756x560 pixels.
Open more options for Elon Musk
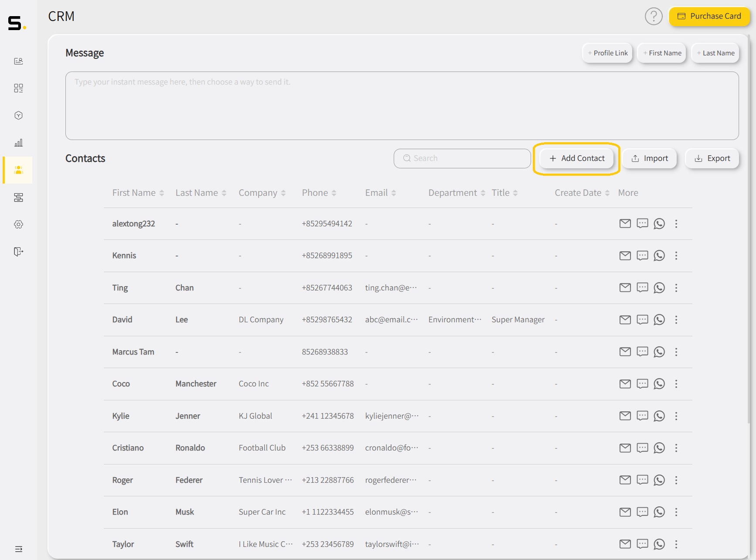click(676, 512)
